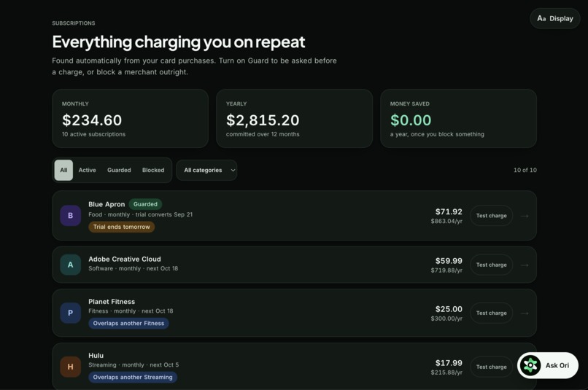Click the Planet Fitness P avatar icon
The width and height of the screenshot is (588, 390).
click(71, 313)
